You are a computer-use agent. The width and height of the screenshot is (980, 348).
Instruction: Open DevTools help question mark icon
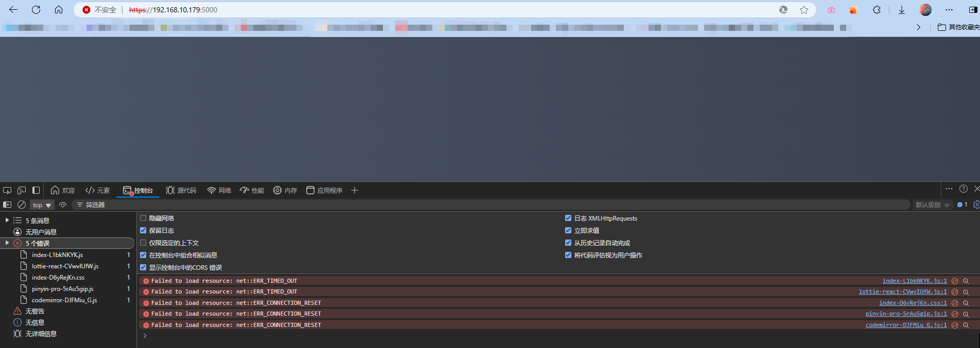pyautogui.click(x=964, y=189)
